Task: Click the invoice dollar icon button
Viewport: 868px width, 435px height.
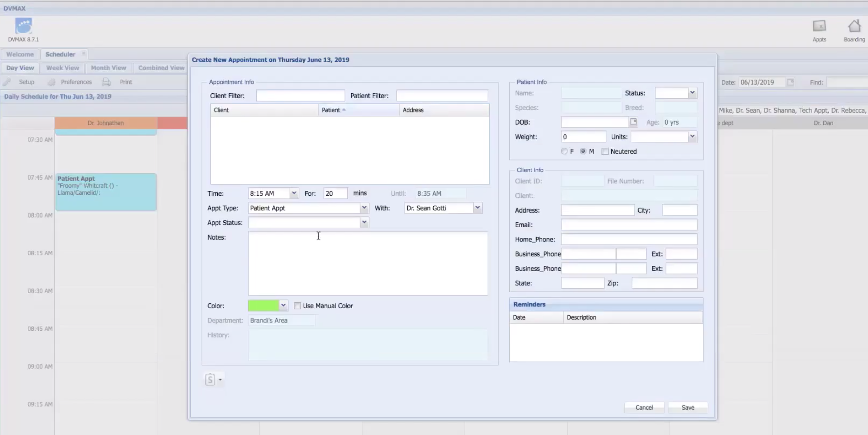Action: (210, 379)
